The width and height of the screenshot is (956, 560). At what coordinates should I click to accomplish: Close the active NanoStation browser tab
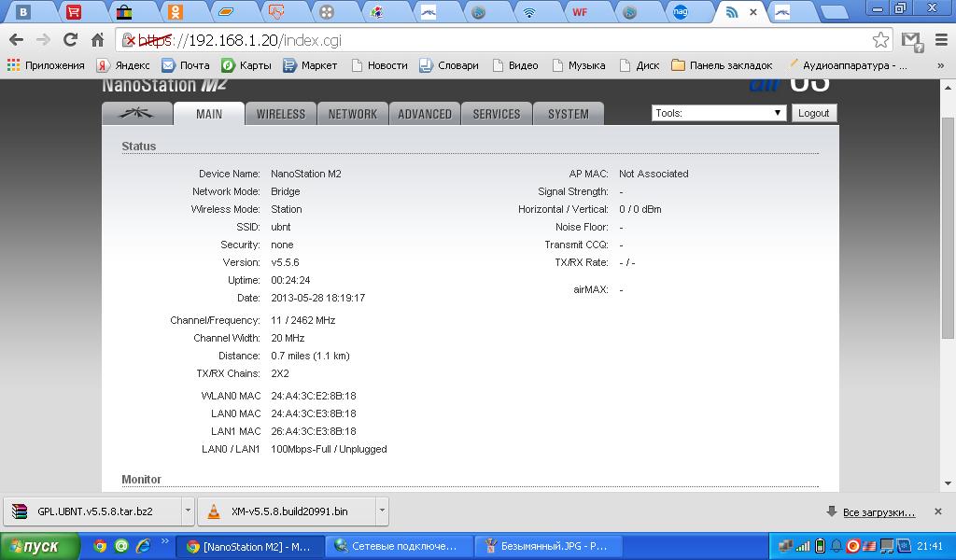coord(753,11)
